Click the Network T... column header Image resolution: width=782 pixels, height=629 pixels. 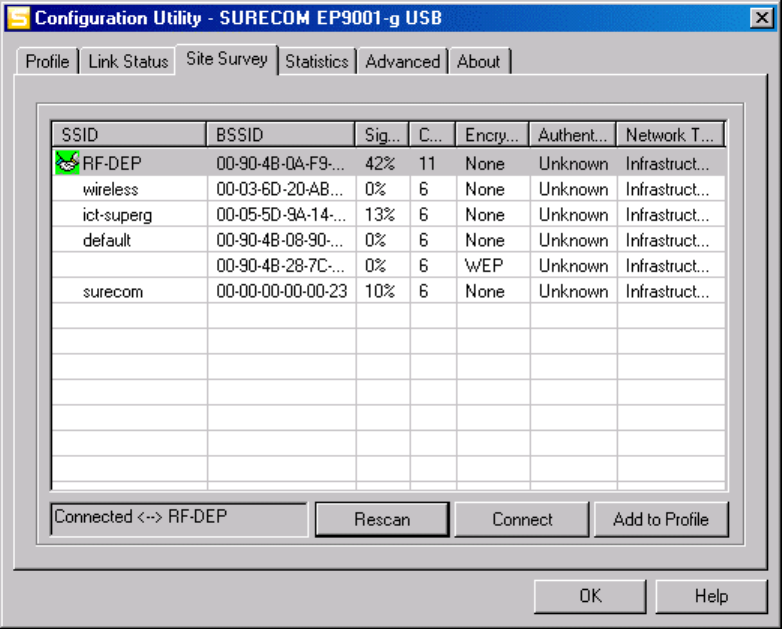(670, 135)
